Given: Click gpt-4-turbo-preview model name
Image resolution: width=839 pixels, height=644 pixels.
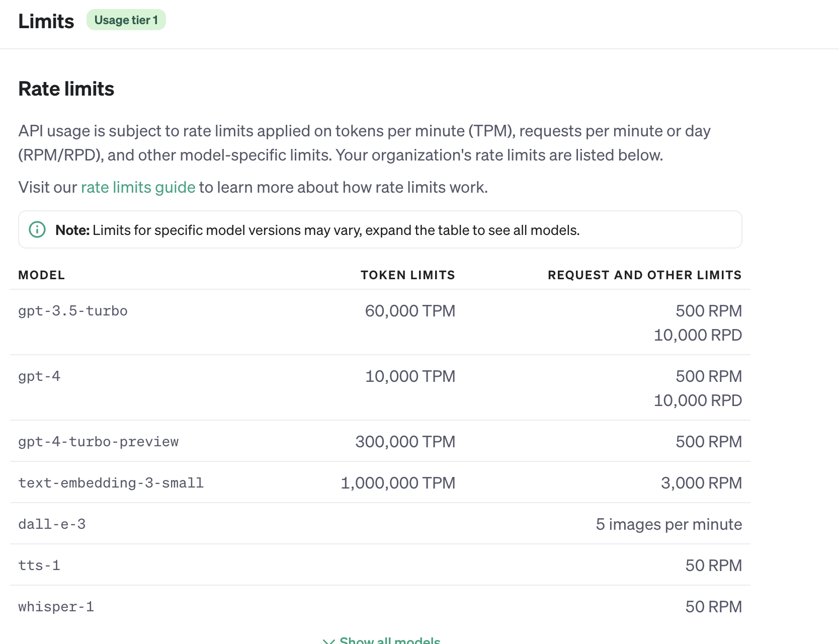Looking at the screenshot, I should coord(98,442).
